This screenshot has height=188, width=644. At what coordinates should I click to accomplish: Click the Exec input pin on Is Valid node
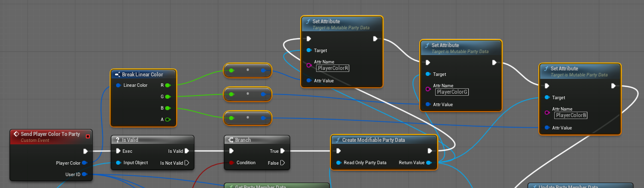pos(118,151)
